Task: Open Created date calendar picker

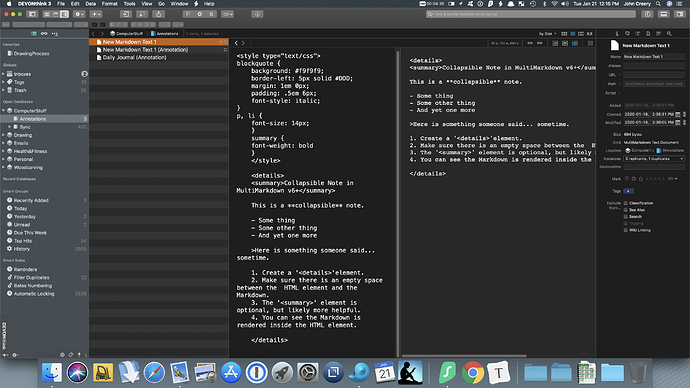Action: (678, 114)
